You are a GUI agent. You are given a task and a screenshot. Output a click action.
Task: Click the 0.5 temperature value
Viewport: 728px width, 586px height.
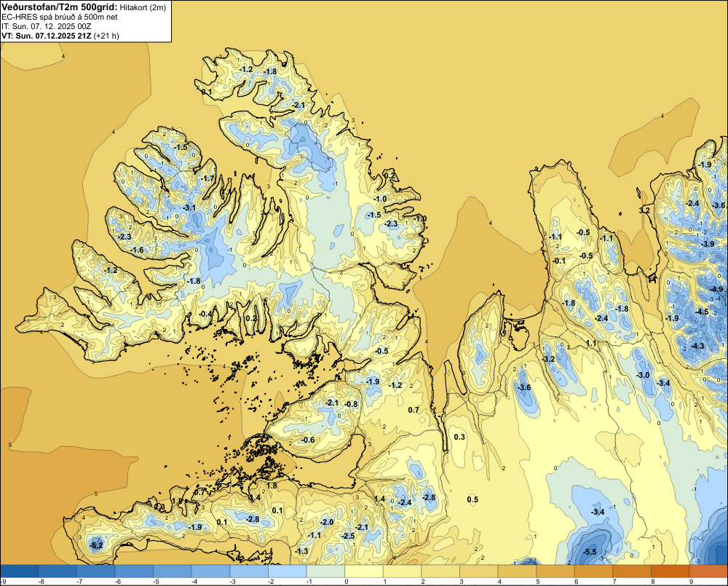pyautogui.click(x=472, y=499)
